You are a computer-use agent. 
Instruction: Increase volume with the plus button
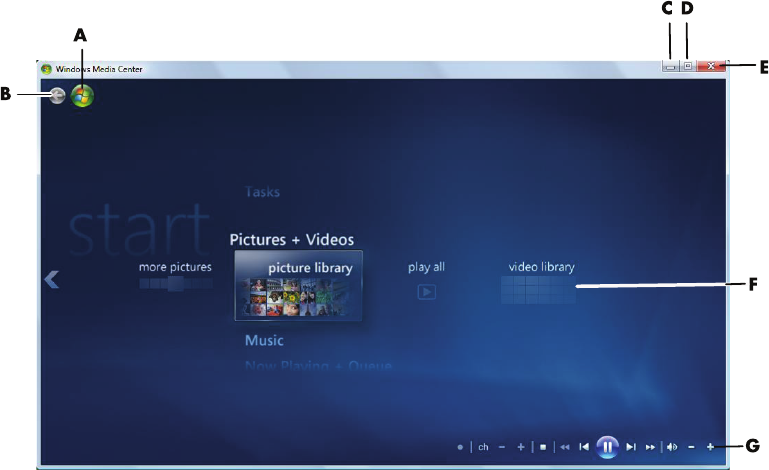[710, 447]
